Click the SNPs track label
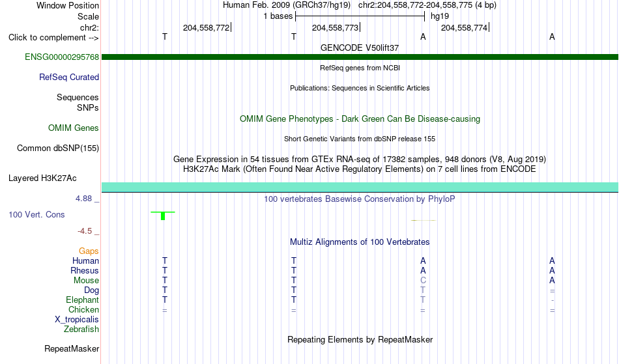The width and height of the screenshot is (619, 364). [x=88, y=107]
